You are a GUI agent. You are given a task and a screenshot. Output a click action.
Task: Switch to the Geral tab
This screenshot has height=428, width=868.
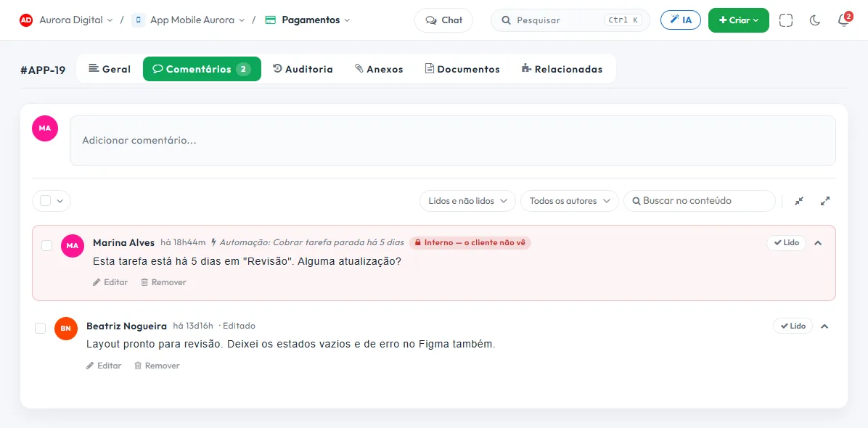click(110, 69)
